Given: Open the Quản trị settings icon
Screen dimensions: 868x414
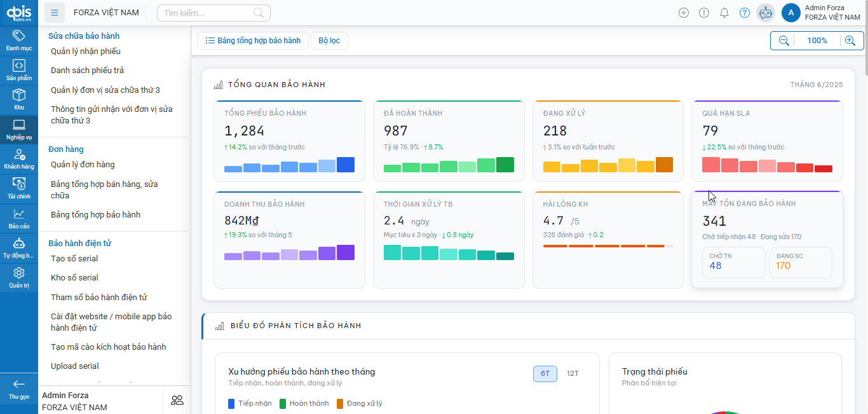Looking at the screenshot, I should pos(18,276).
